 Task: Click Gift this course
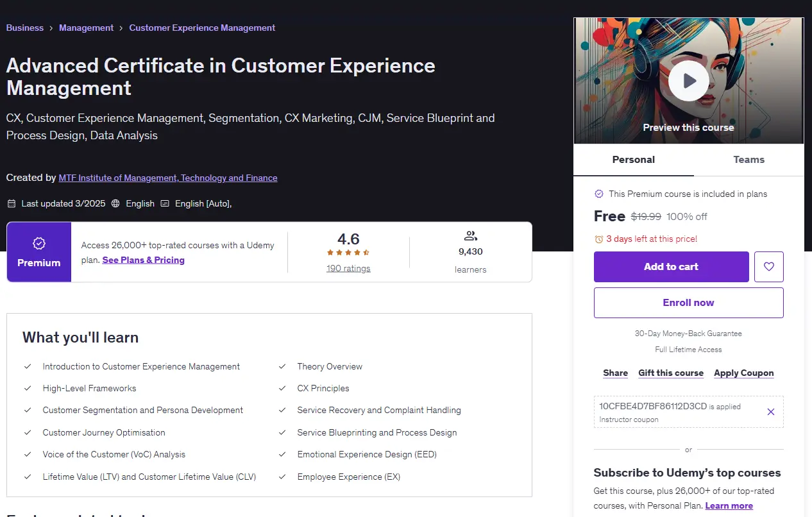[x=671, y=373]
